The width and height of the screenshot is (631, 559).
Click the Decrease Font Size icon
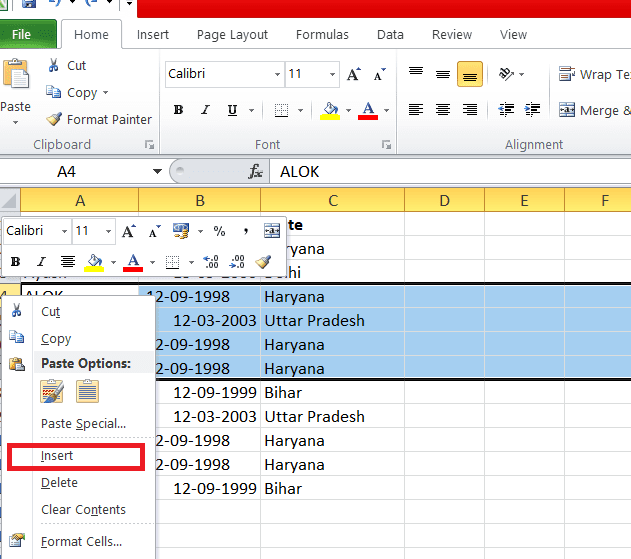click(380, 74)
